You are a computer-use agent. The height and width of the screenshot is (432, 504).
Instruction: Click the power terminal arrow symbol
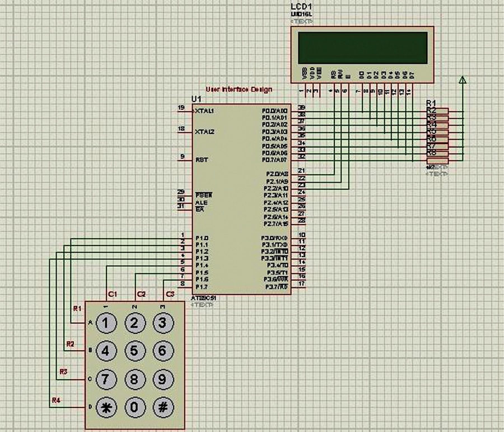(x=462, y=80)
